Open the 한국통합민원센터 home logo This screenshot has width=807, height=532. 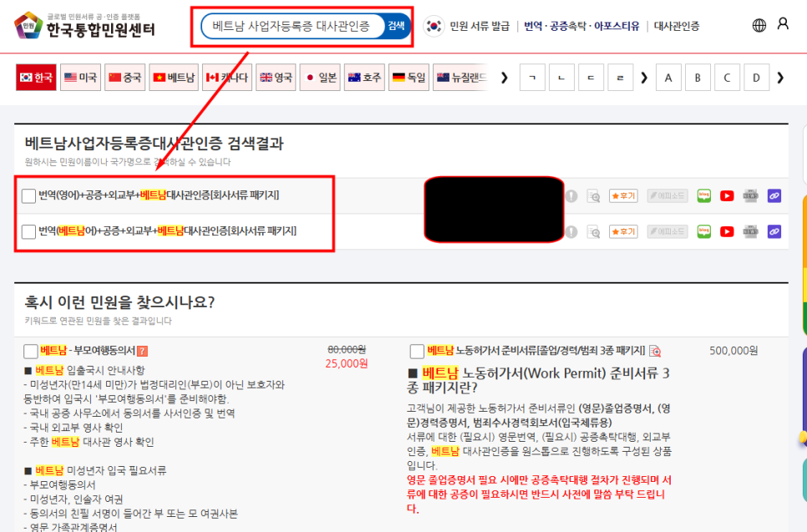click(85, 25)
